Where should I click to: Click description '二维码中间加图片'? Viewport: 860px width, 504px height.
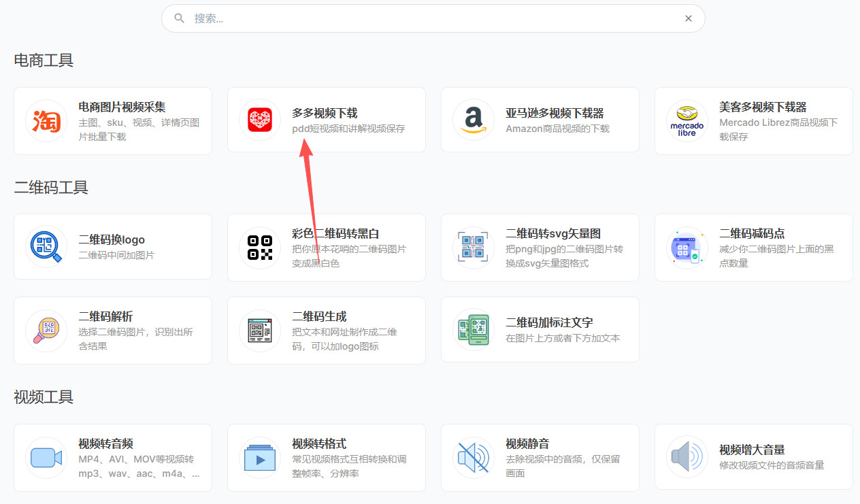coord(117,255)
